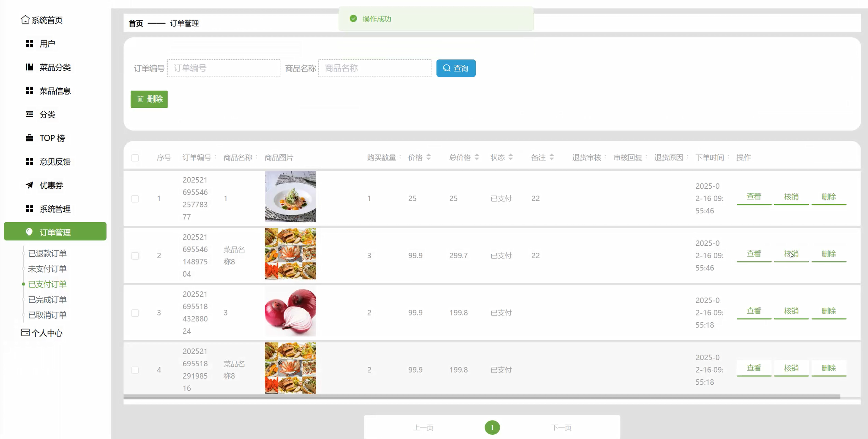Sort by 总价格 column arrows

pos(477,157)
